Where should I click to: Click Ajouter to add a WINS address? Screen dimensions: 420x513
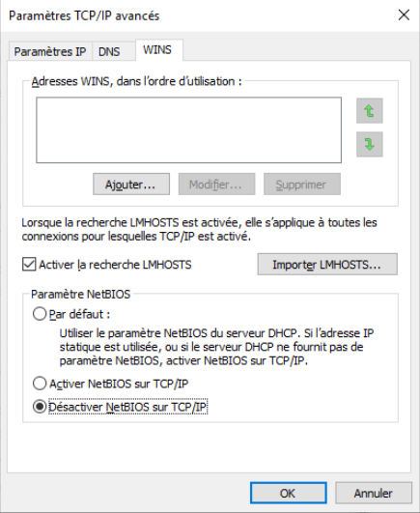coord(131,185)
